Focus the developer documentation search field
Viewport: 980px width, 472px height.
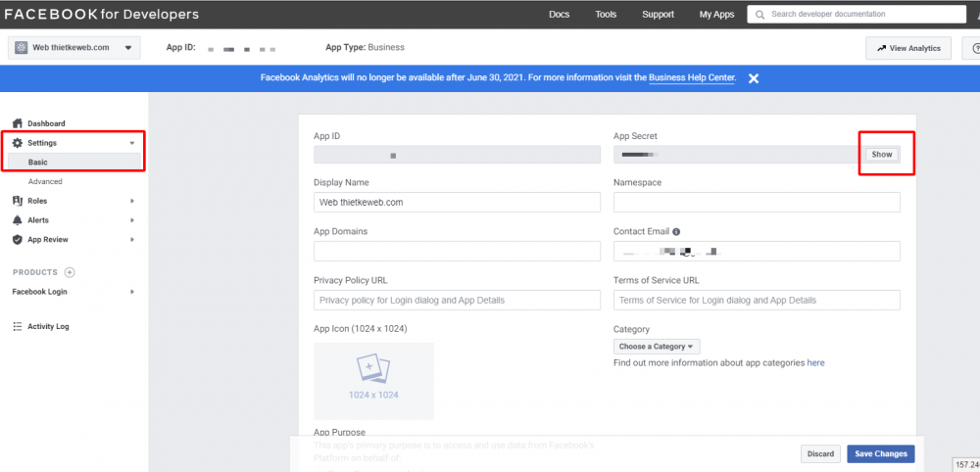click(x=857, y=15)
